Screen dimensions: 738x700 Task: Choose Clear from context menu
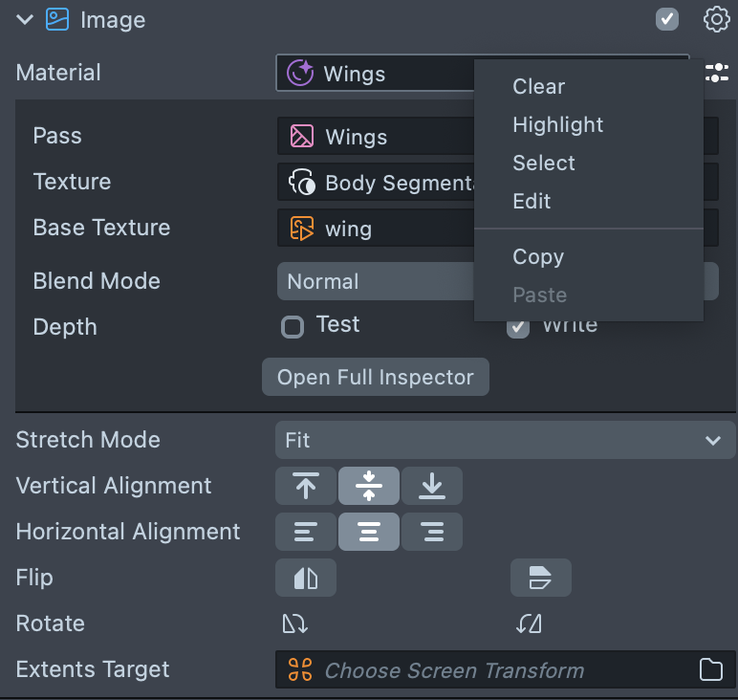539,86
